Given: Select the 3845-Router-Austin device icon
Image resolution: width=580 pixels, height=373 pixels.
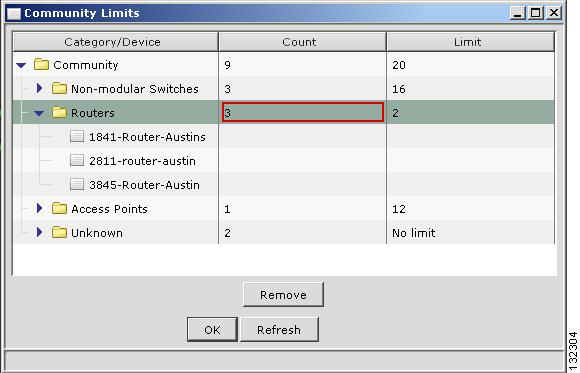Looking at the screenshot, I should pyautogui.click(x=77, y=184).
